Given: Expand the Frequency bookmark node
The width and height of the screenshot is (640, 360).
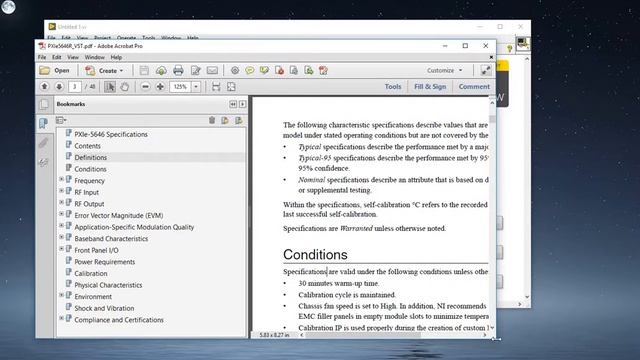Looking at the screenshot, I should point(61,179).
